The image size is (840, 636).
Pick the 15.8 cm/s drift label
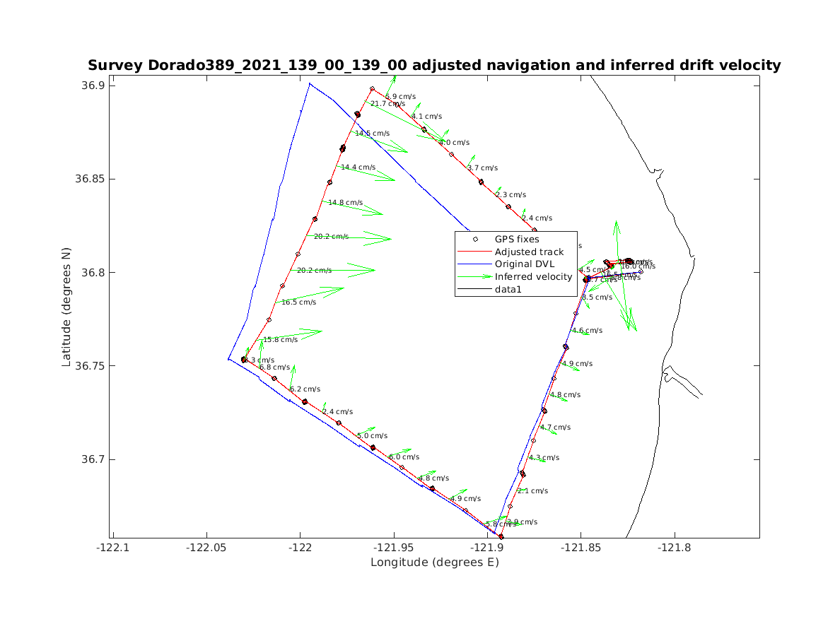point(280,340)
